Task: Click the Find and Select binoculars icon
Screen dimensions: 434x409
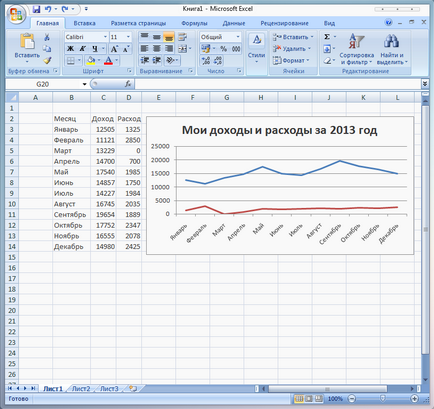Action: point(391,49)
